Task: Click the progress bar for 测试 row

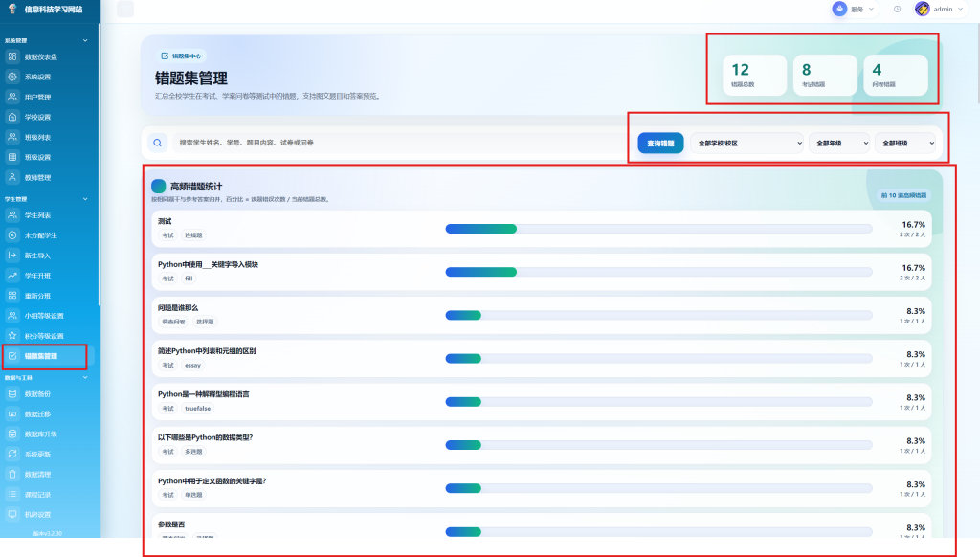Action: 658,229
